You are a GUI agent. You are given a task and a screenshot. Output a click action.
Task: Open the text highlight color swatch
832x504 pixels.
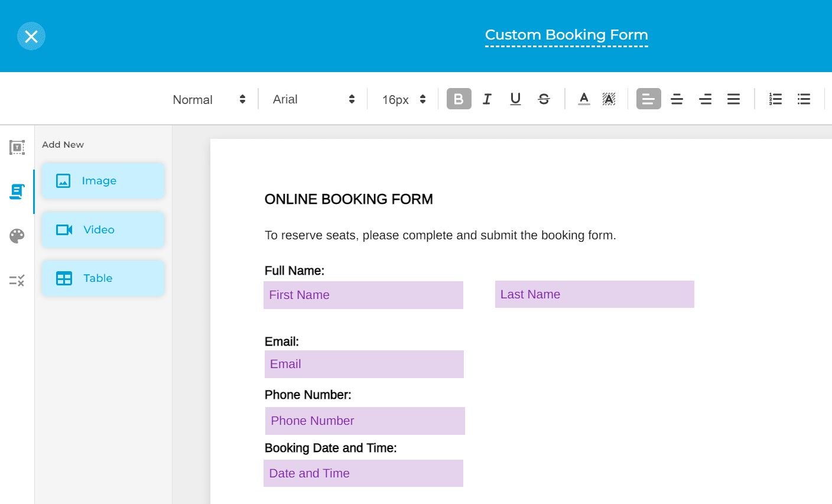tap(609, 99)
